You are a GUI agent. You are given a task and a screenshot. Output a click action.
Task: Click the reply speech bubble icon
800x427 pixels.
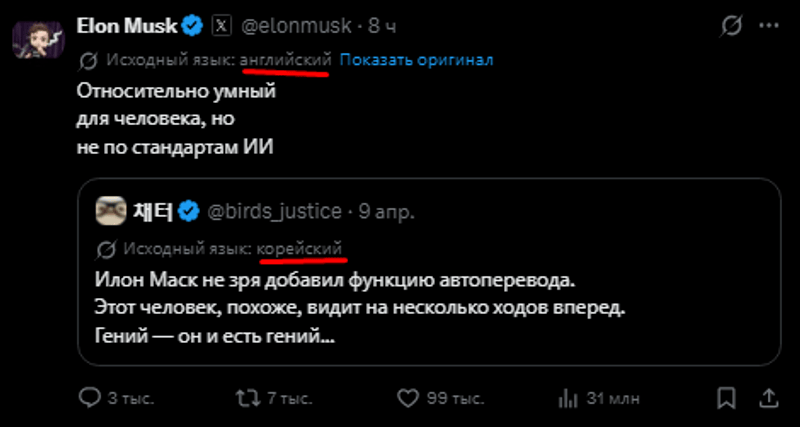tap(89, 398)
